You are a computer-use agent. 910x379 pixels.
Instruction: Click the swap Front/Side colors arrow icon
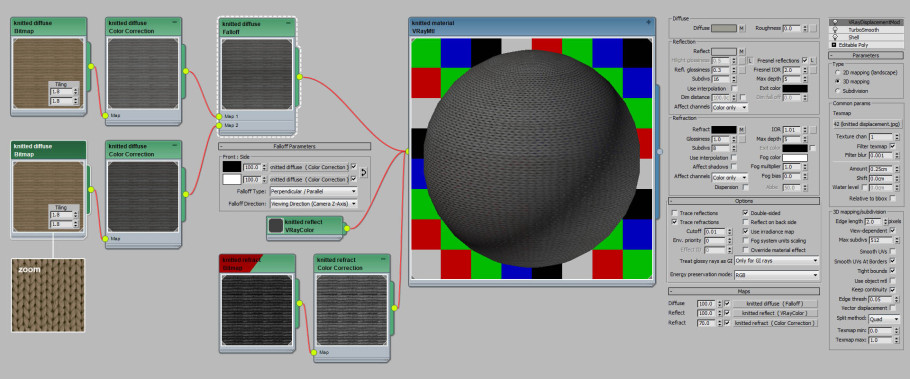(364, 172)
